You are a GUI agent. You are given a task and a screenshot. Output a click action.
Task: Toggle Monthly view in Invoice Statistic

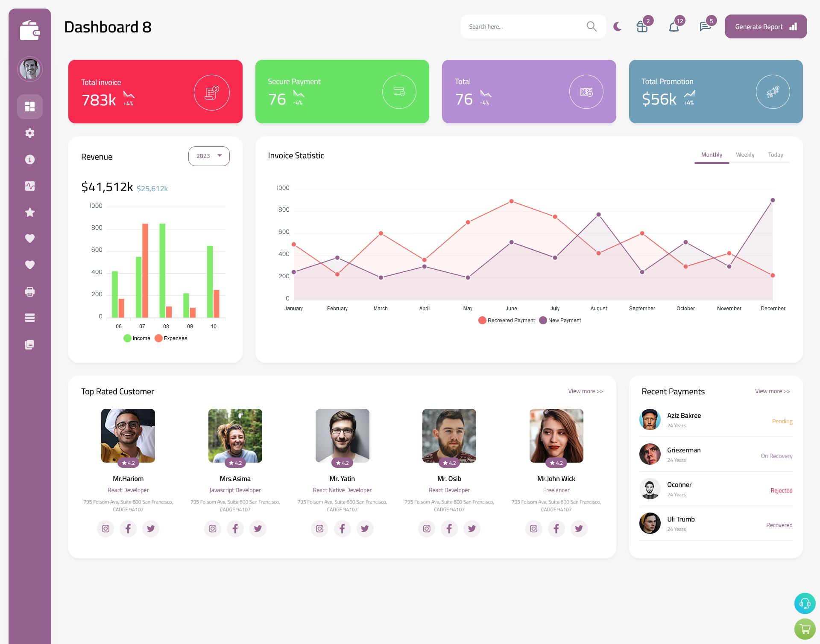point(712,154)
